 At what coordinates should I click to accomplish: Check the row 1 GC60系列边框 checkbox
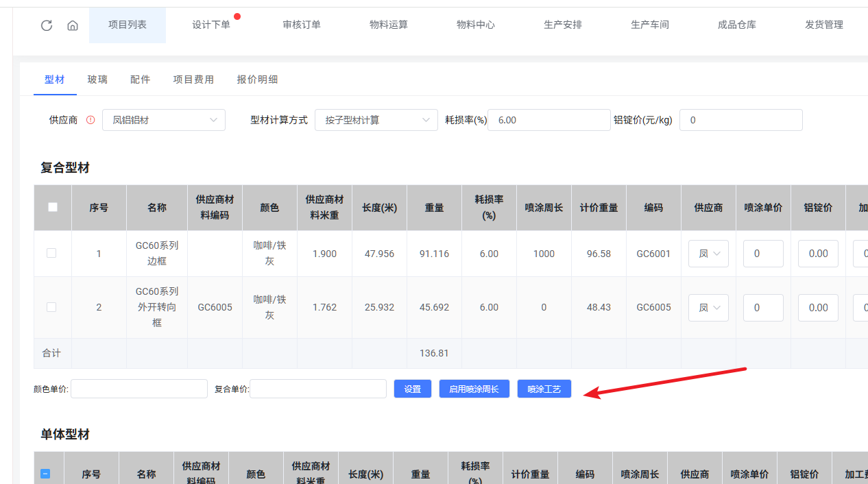51,253
